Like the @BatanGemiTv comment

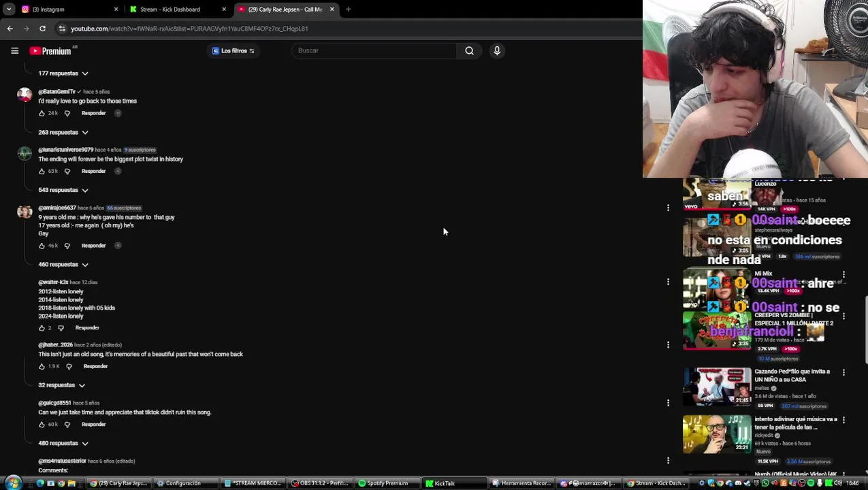[x=42, y=113]
